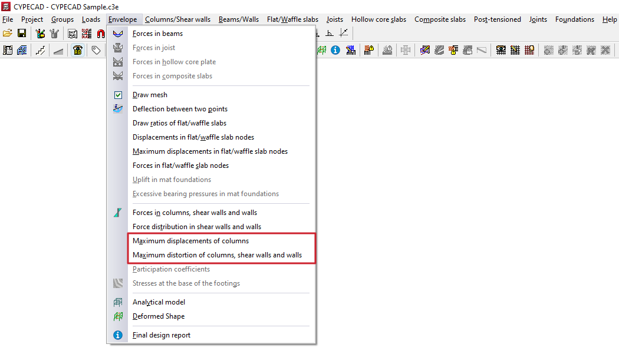Click the gray ramp wedge icon
619x364 pixels.
pyautogui.click(x=58, y=51)
